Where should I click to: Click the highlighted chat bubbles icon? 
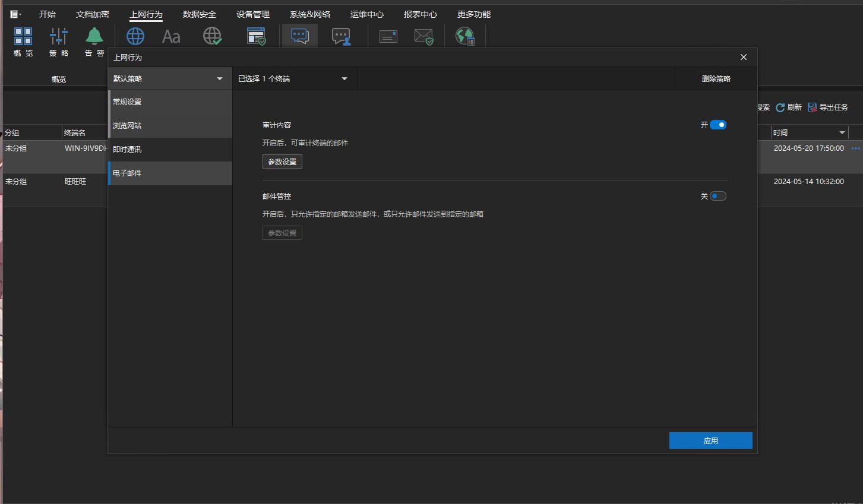[300, 36]
